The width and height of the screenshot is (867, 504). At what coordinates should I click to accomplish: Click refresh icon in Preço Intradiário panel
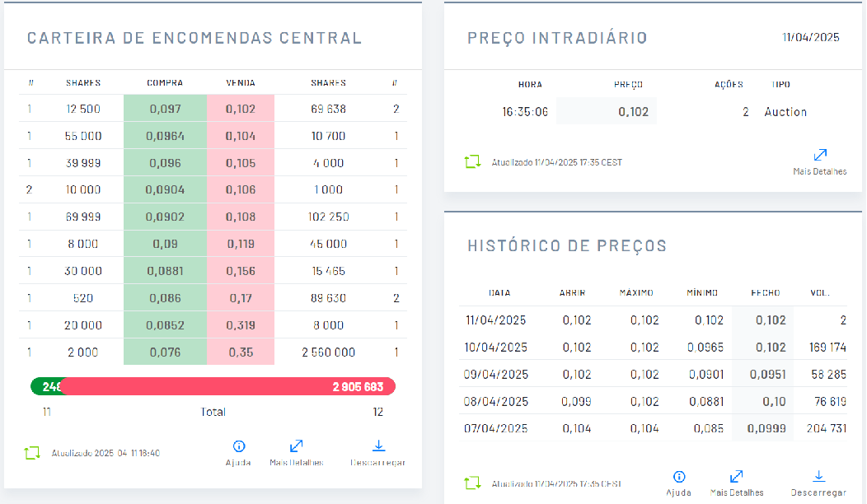[x=472, y=161]
